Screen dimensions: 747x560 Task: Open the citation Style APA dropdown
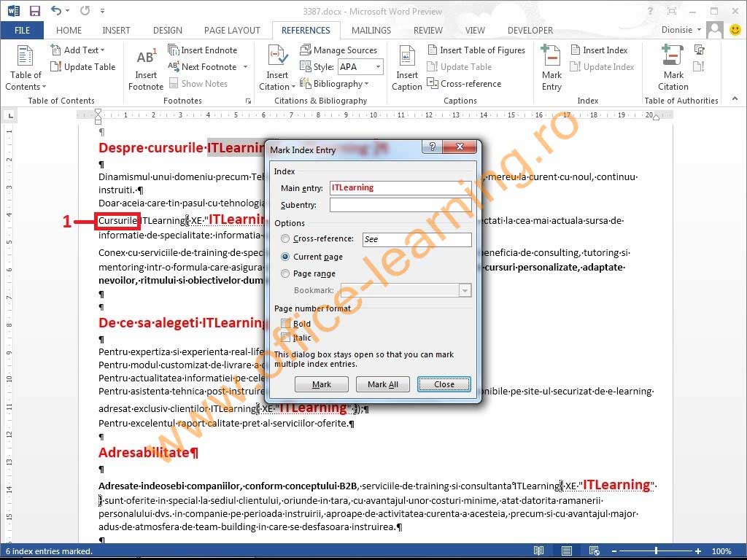379,66
